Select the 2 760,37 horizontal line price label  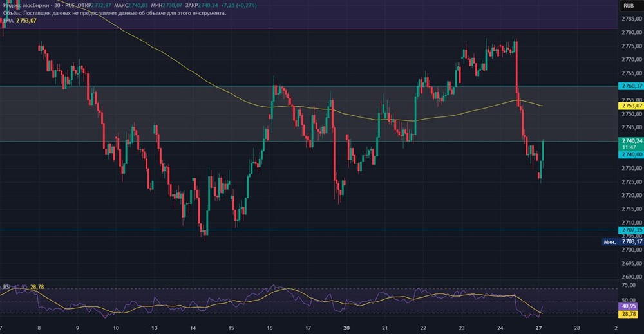click(631, 86)
